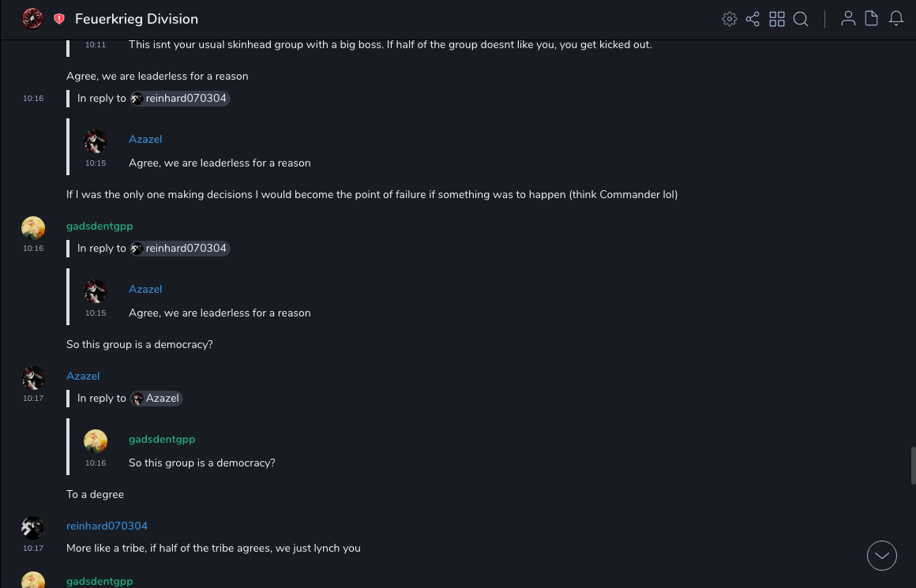Click reinhard070304 mention pill under gadsdentgpp's name

coord(180,249)
